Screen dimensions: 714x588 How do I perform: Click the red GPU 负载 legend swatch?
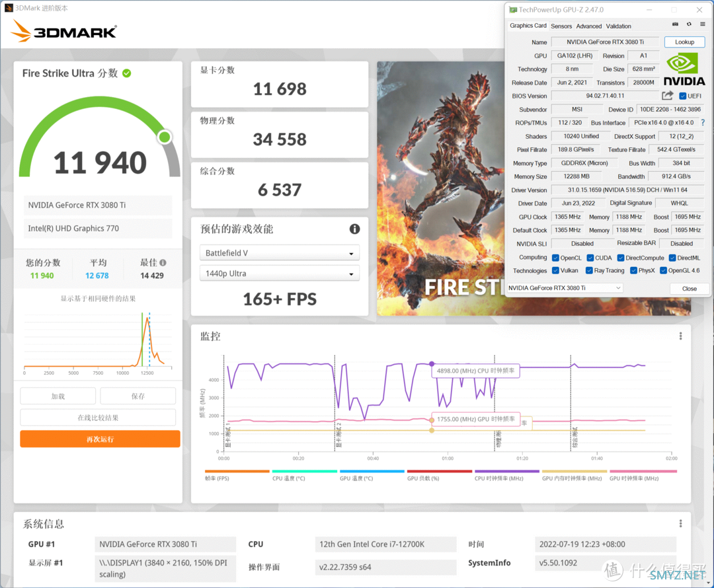(440, 472)
